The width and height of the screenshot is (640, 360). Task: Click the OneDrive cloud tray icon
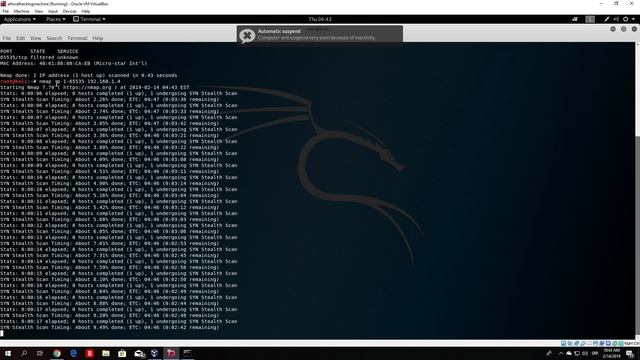(569, 353)
